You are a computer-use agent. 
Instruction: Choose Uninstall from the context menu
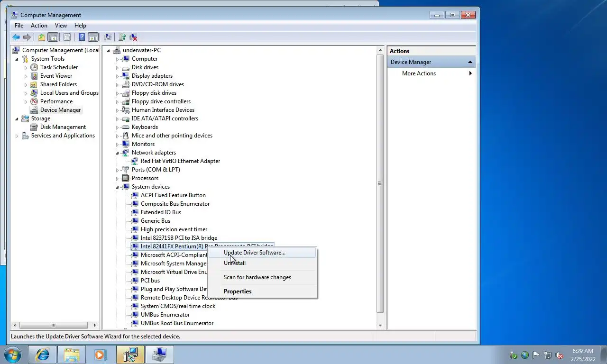click(x=262, y=263)
